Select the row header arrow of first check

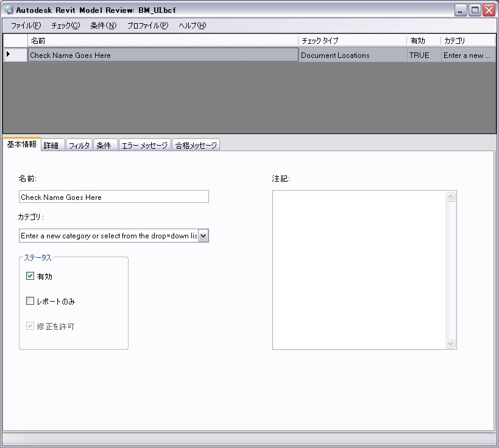(15, 54)
